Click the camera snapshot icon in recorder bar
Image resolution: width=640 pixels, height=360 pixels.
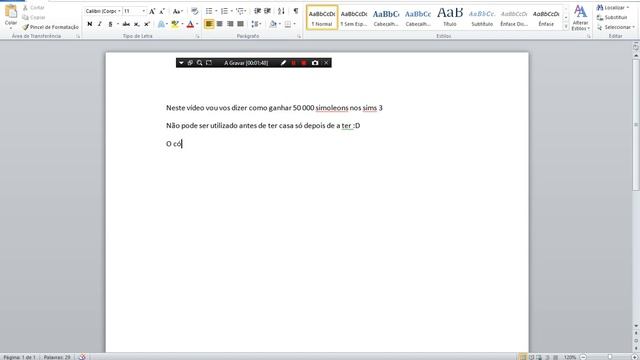pos(315,63)
